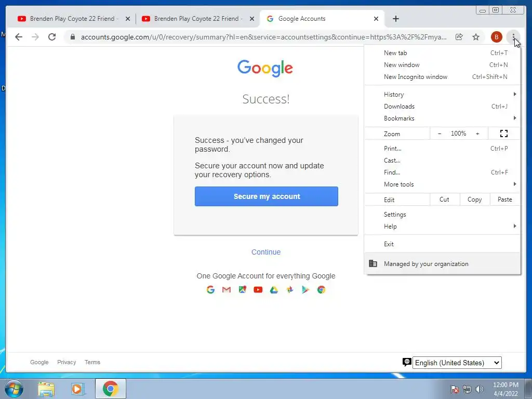The width and height of the screenshot is (532, 399).
Task: Close the second Brenden Play Coyote tab
Action: (252, 19)
